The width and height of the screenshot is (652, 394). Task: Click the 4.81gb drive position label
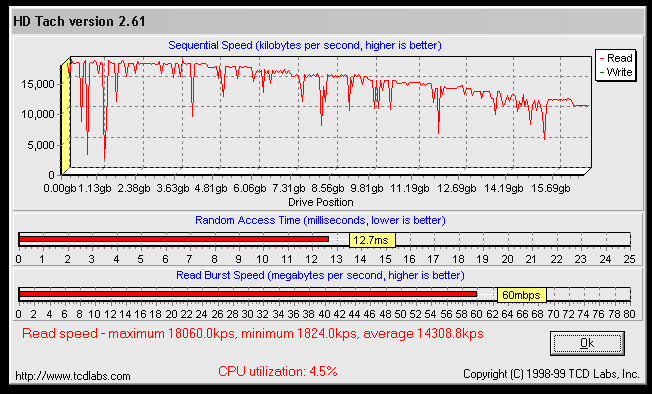pos(211,189)
